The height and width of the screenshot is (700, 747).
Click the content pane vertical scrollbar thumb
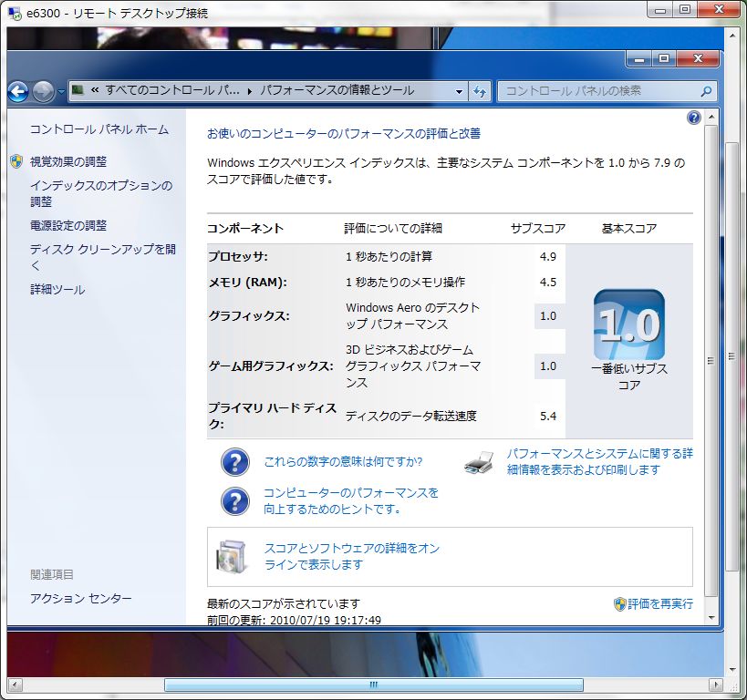click(711, 361)
